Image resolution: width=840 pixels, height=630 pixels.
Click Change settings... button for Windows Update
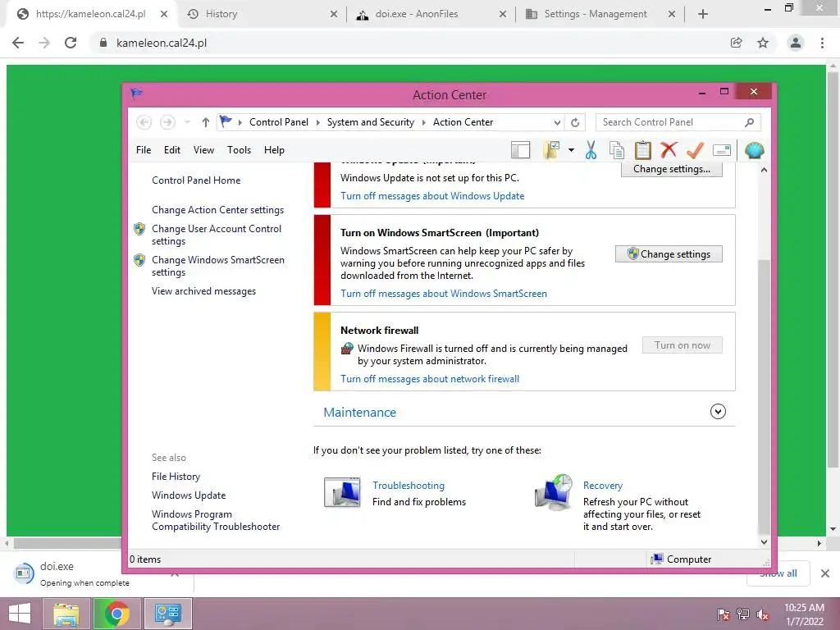pyautogui.click(x=672, y=169)
